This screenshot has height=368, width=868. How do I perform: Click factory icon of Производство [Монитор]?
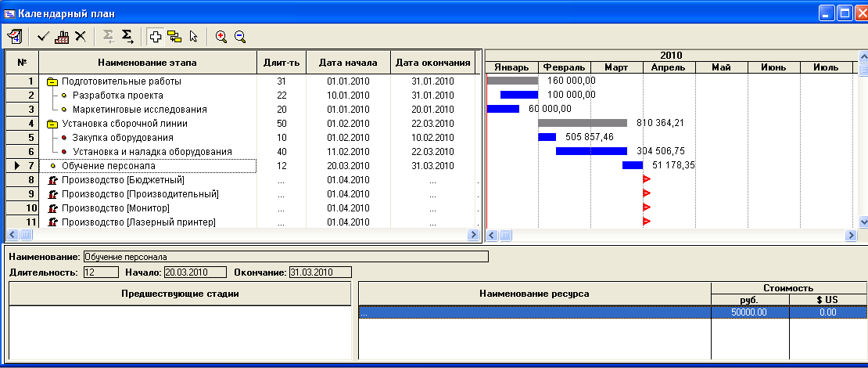(x=54, y=208)
